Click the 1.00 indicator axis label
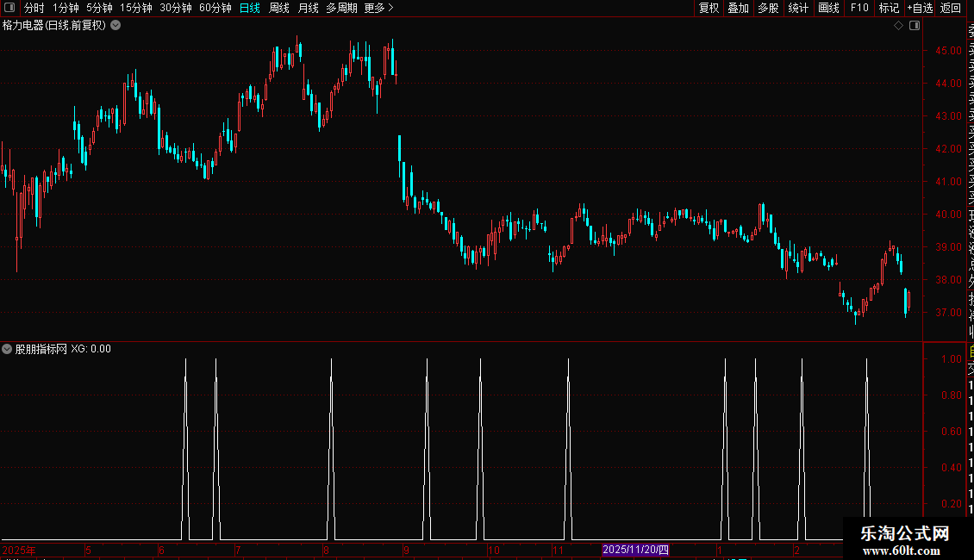The image size is (974, 560). [951, 359]
